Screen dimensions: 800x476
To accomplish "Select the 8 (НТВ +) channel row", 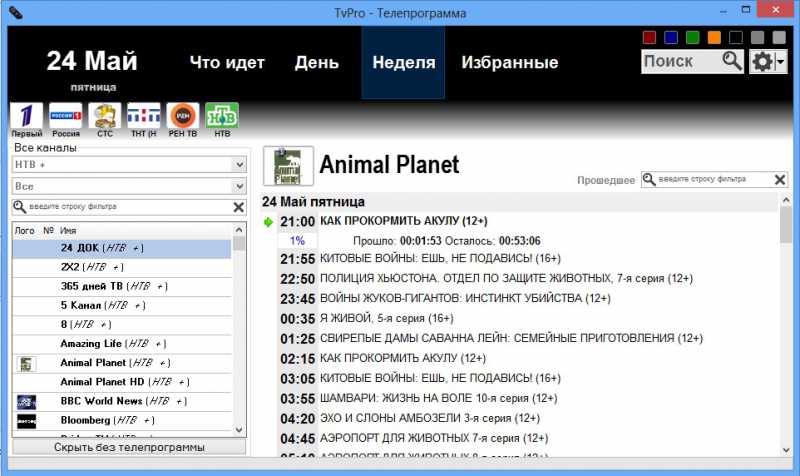I will pyautogui.click(x=122, y=325).
